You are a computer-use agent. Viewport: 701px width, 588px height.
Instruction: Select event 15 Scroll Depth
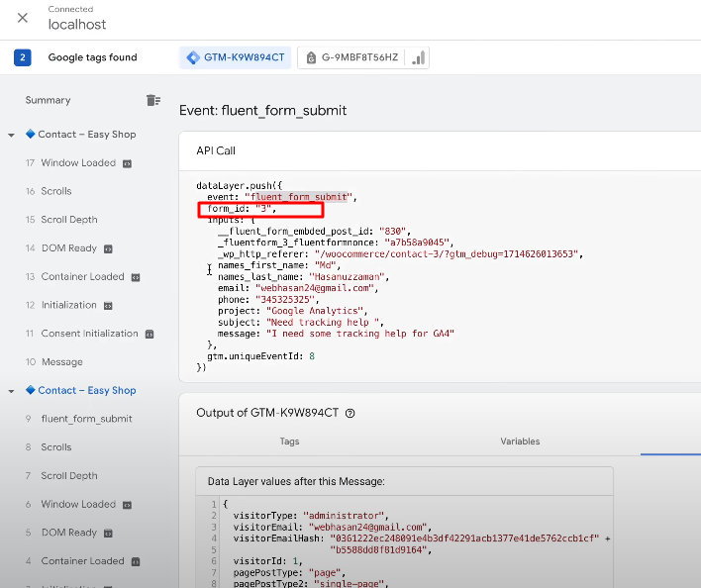click(x=69, y=220)
